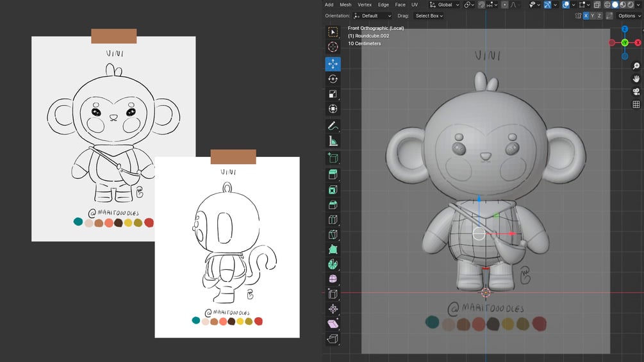Select the Transform tool
The height and width of the screenshot is (362, 644).
click(333, 109)
